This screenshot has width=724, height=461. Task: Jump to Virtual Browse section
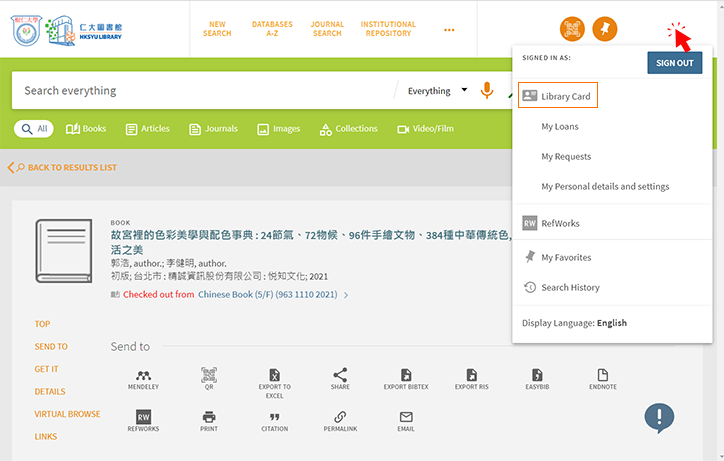click(67, 414)
